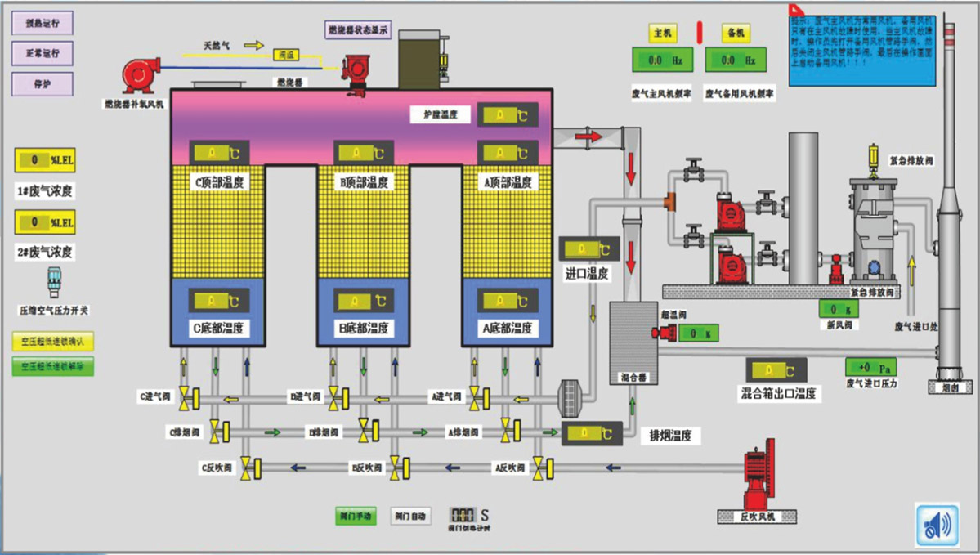The width and height of the screenshot is (980, 555).
Task: Click the 超温阀 opening percentage green field
Action: (x=699, y=333)
